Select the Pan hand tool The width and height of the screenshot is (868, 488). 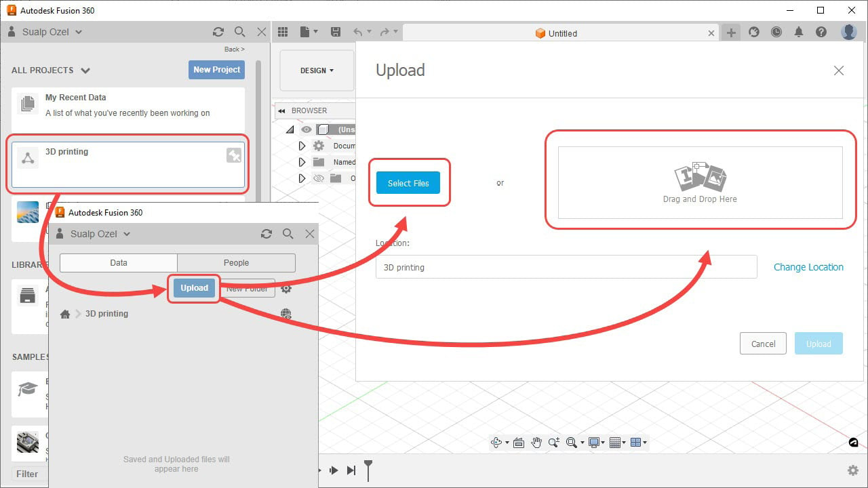pyautogui.click(x=536, y=443)
